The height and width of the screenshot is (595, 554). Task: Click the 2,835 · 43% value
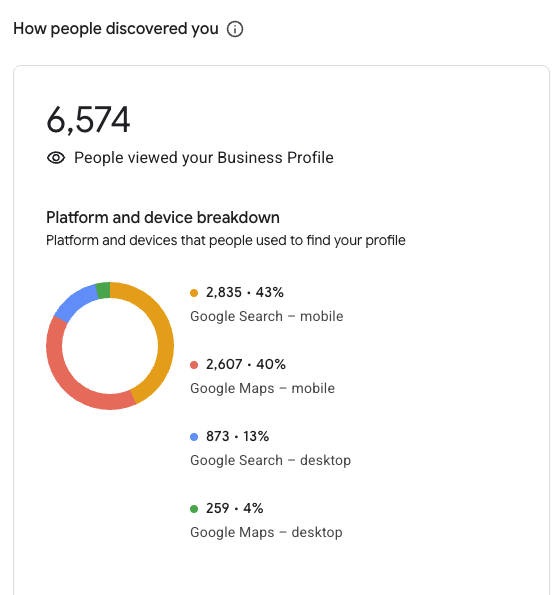(x=245, y=293)
